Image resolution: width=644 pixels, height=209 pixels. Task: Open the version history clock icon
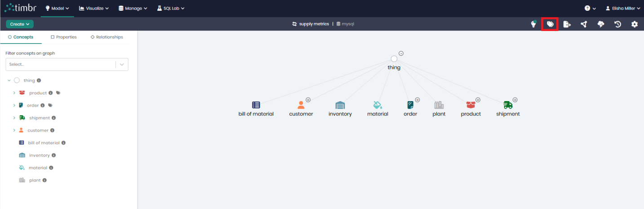[618, 24]
